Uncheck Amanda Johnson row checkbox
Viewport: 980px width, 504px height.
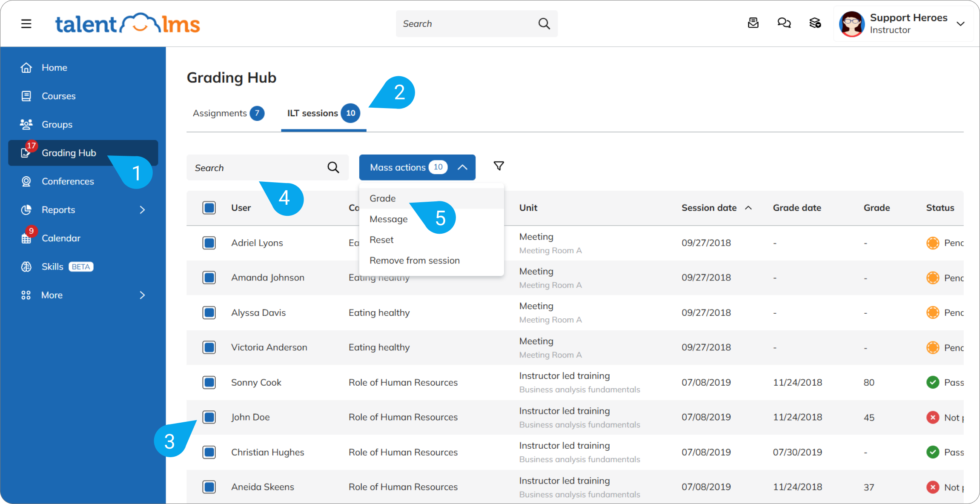click(x=209, y=278)
